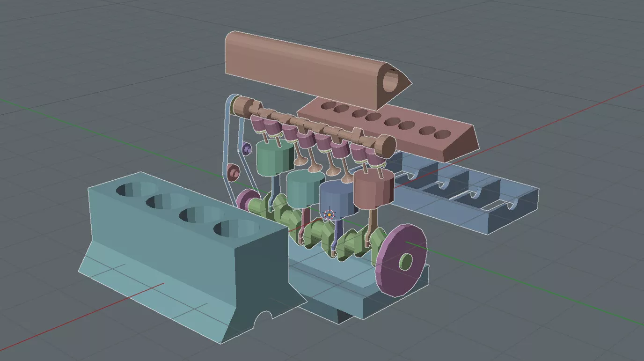Click the 3D cursor crosshair
Viewport: 644px width, 361px height.
[329, 215]
